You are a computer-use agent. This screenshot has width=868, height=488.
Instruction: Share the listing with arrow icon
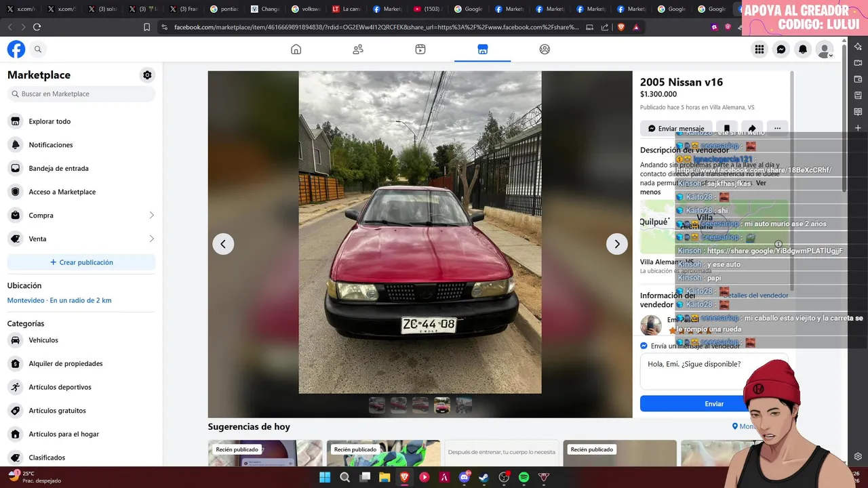click(x=752, y=128)
